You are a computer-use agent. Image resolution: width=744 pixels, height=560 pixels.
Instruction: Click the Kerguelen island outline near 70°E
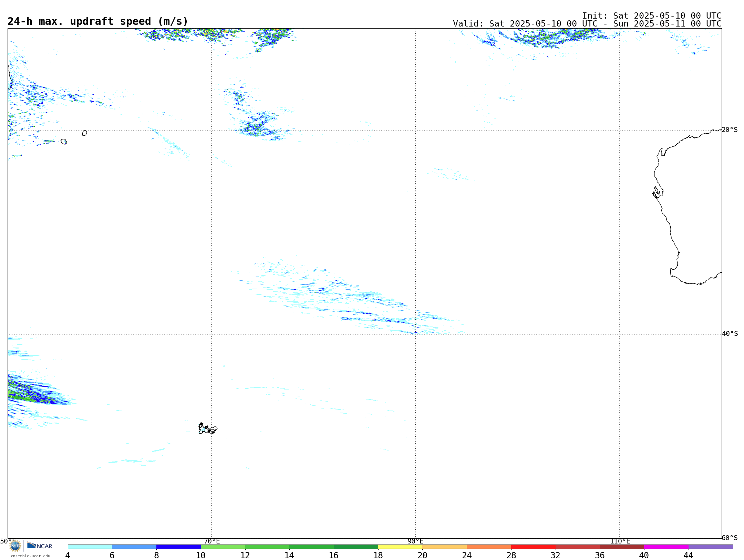(x=208, y=428)
